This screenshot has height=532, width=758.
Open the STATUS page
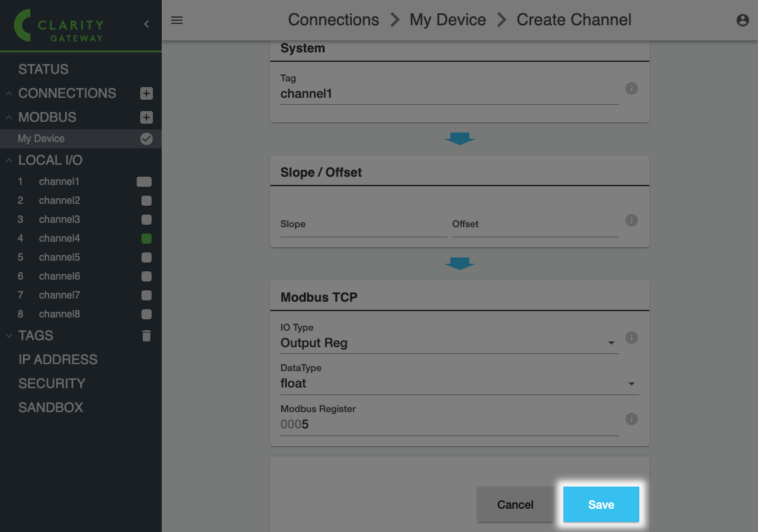point(44,69)
